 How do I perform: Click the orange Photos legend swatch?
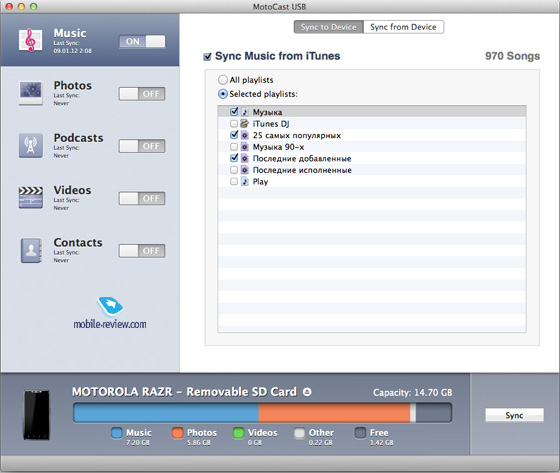[178, 433]
